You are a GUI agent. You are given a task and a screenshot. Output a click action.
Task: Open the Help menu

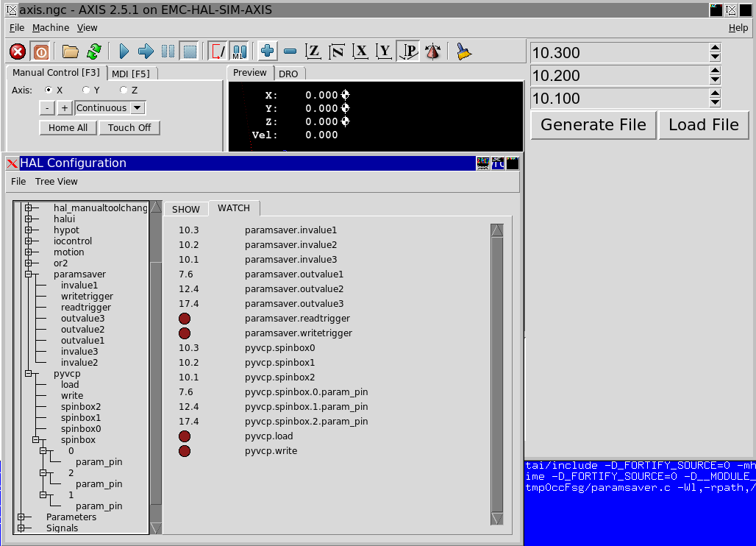[738, 28]
